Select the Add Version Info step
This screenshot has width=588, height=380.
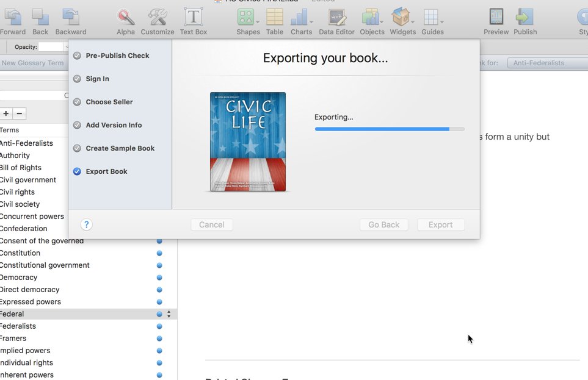pyautogui.click(x=114, y=125)
